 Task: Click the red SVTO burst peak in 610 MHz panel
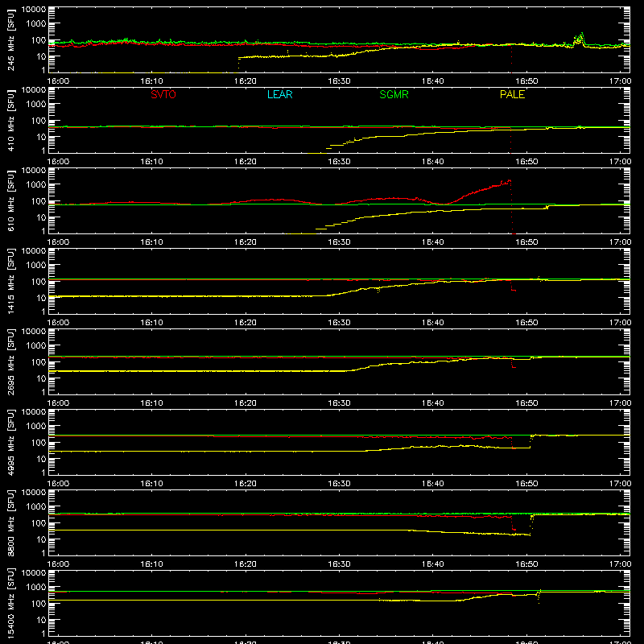coord(509,180)
